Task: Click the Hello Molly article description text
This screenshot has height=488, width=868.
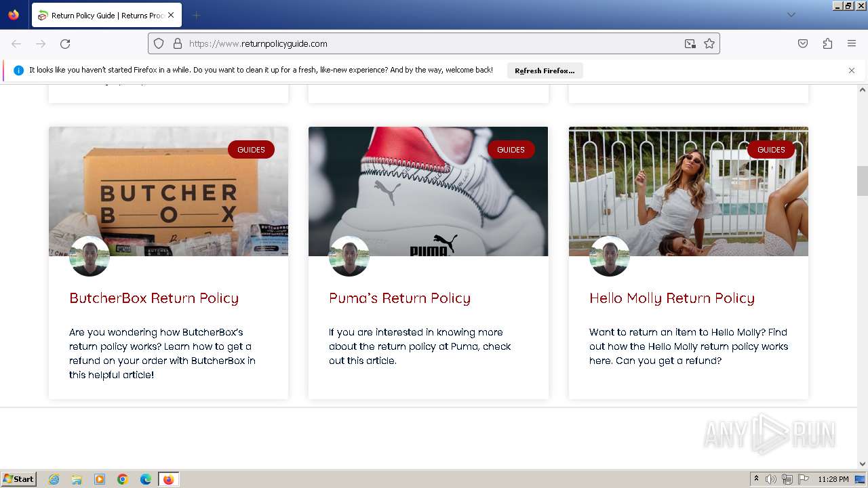Action: 688,346
